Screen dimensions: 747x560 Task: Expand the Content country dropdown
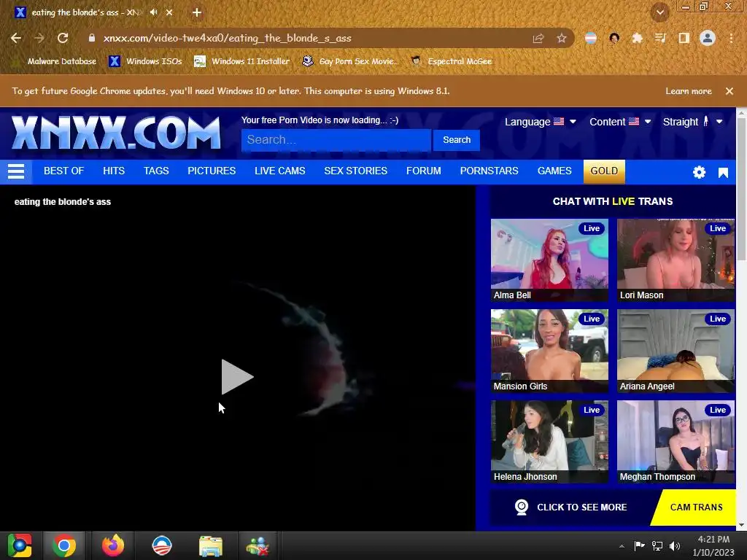620,122
